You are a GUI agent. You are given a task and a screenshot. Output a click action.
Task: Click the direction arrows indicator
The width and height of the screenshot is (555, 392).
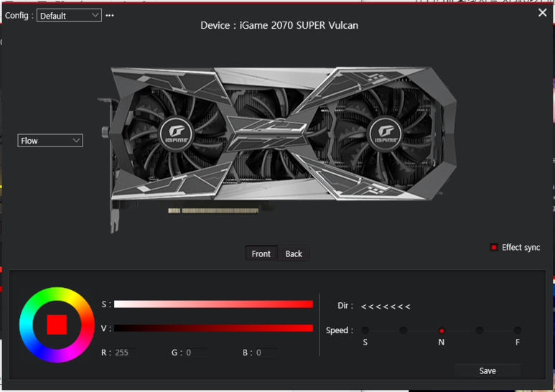coord(386,307)
